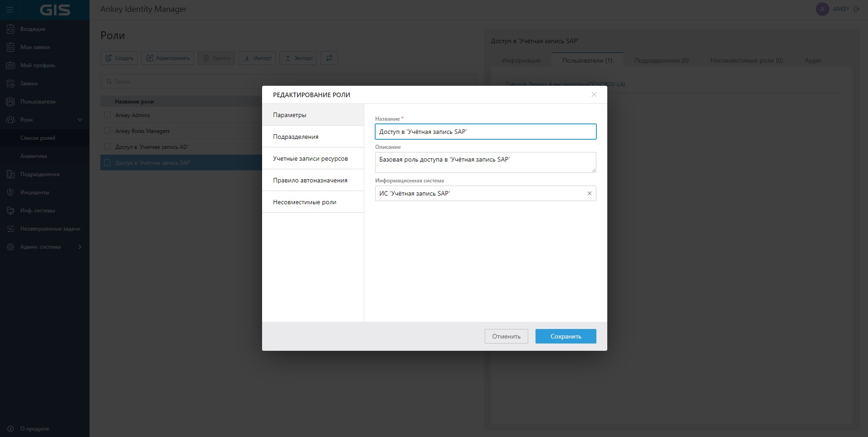The image size is (868, 437).
Task: Open the Входящие sidebar icon
Action: click(x=10, y=29)
